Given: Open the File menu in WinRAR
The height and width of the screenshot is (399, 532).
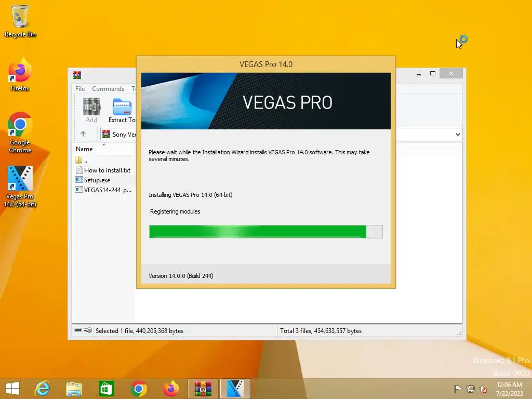Looking at the screenshot, I should tap(80, 88).
